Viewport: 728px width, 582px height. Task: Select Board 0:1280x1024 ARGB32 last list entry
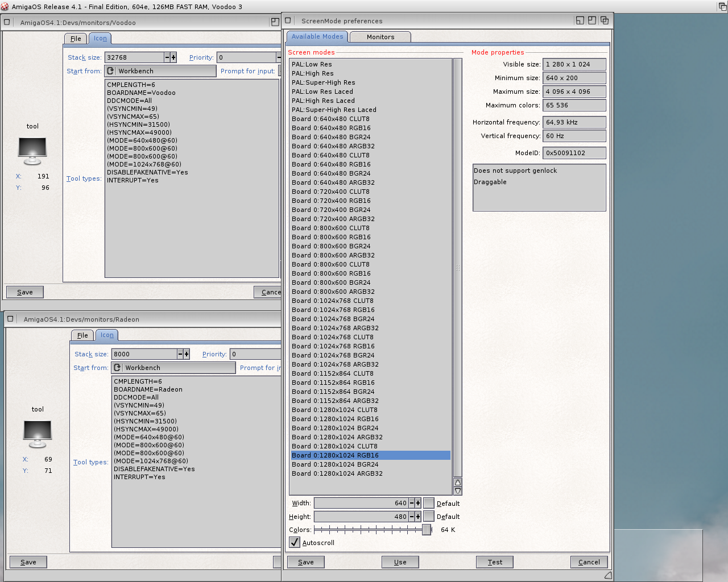(337, 473)
